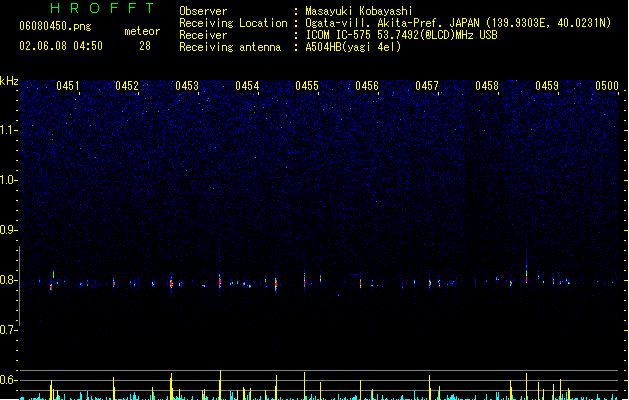629x400 pixels.
Task: Click the 0.7 kHz axis label
Action: point(8,330)
